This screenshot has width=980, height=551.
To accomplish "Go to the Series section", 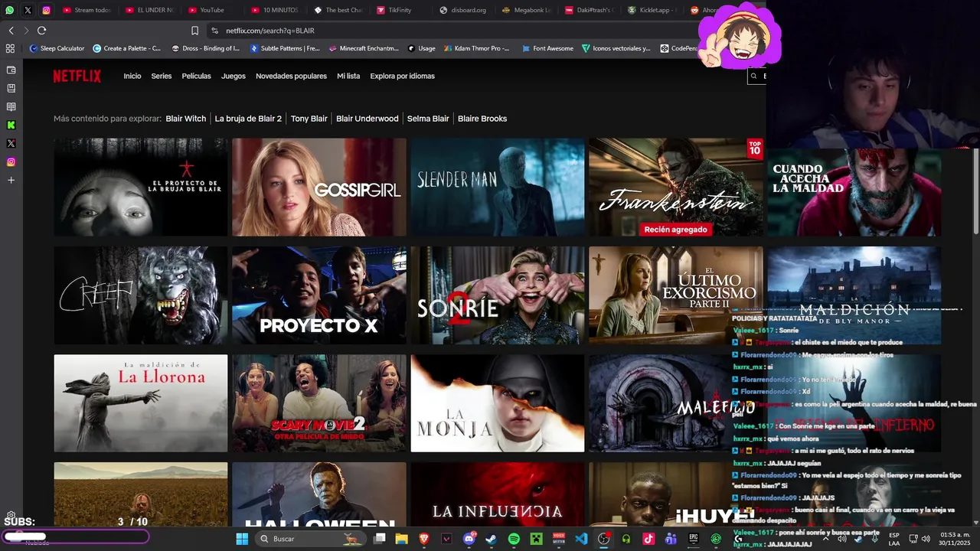I will [162, 76].
